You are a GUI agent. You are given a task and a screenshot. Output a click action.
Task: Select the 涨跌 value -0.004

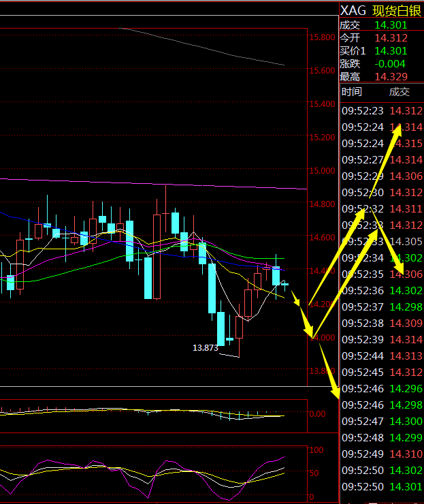click(390, 63)
